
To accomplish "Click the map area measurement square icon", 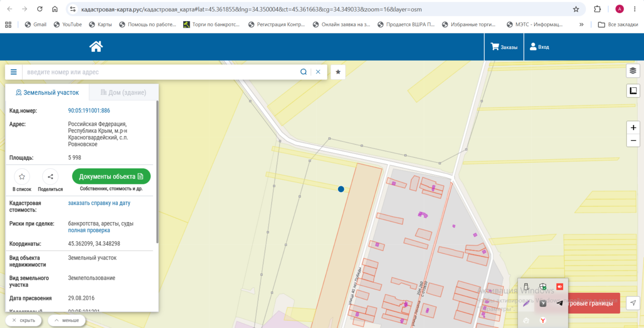I will 633,91.
